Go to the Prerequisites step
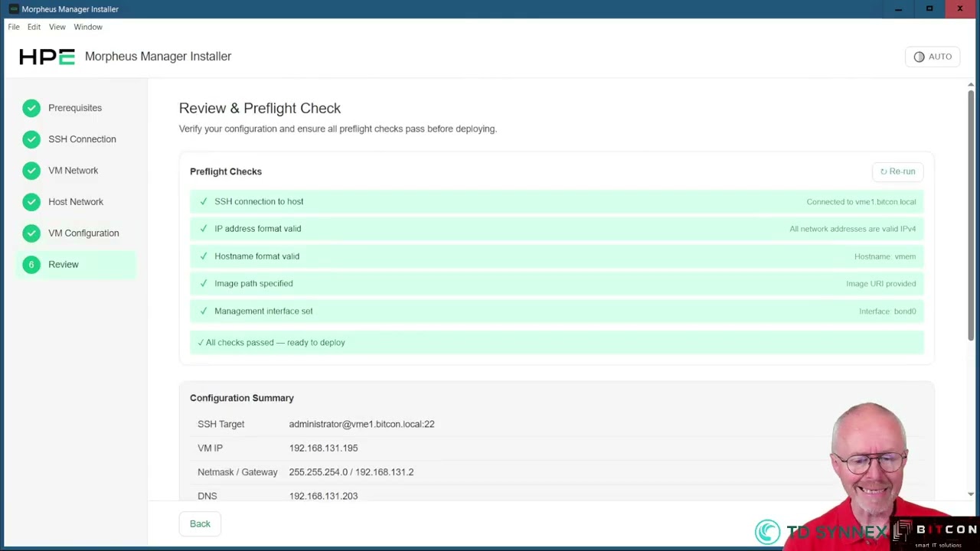980x551 pixels. [x=75, y=108]
